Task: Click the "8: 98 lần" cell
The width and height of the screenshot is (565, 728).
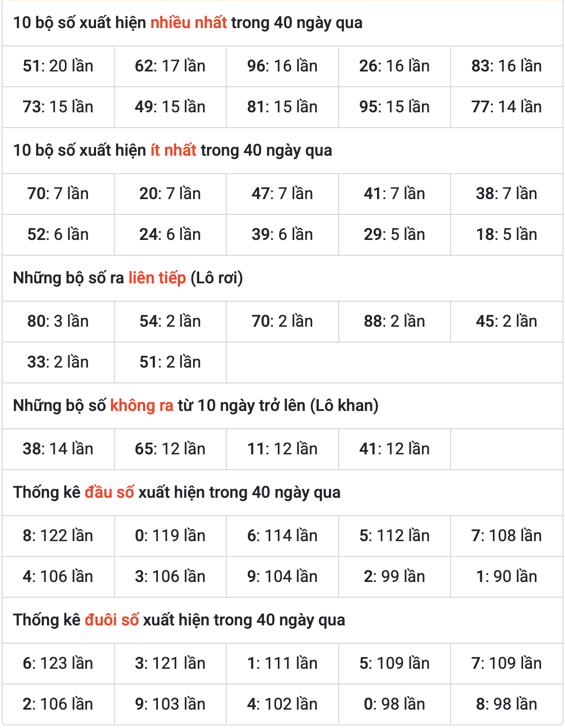Action: coord(506,705)
